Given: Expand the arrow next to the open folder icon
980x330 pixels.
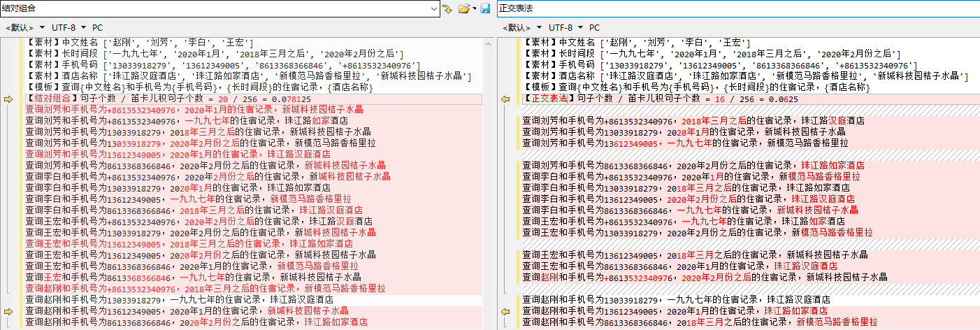Looking at the screenshot, I should 474,9.
